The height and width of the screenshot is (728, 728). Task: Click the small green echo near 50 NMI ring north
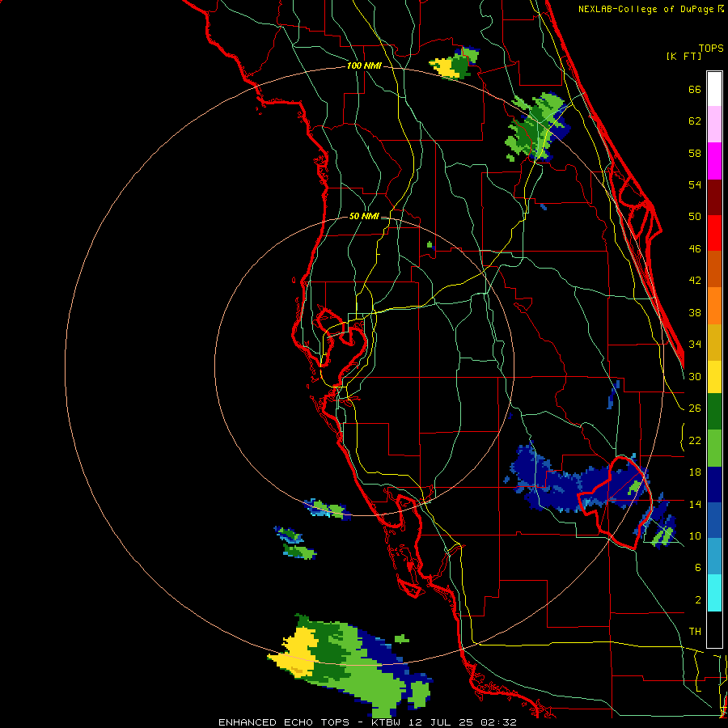click(x=430, y=244)
